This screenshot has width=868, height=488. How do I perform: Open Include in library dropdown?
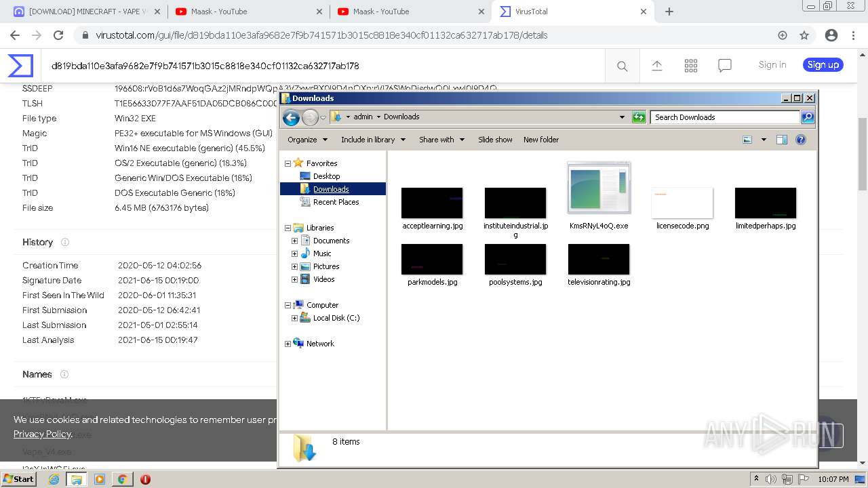click(373, 140)
